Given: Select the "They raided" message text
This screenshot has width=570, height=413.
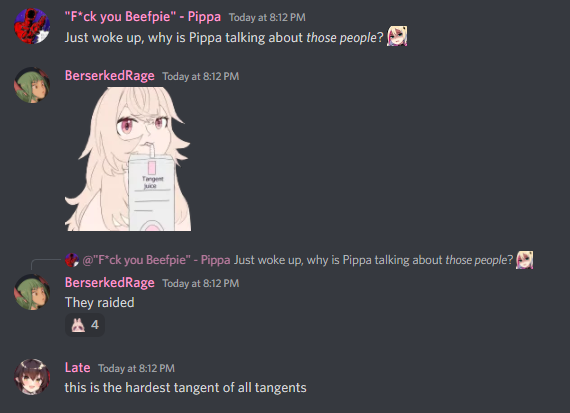Looking at the screenshot, I should click(100, 302).
